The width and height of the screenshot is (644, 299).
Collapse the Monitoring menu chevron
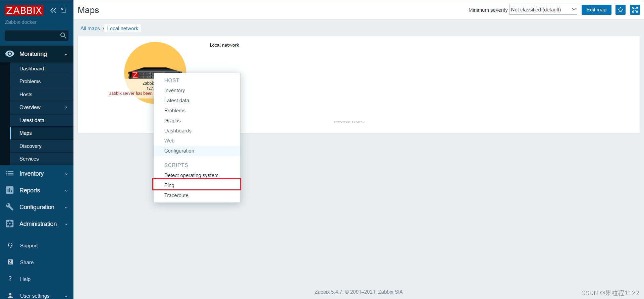point(66,54)
